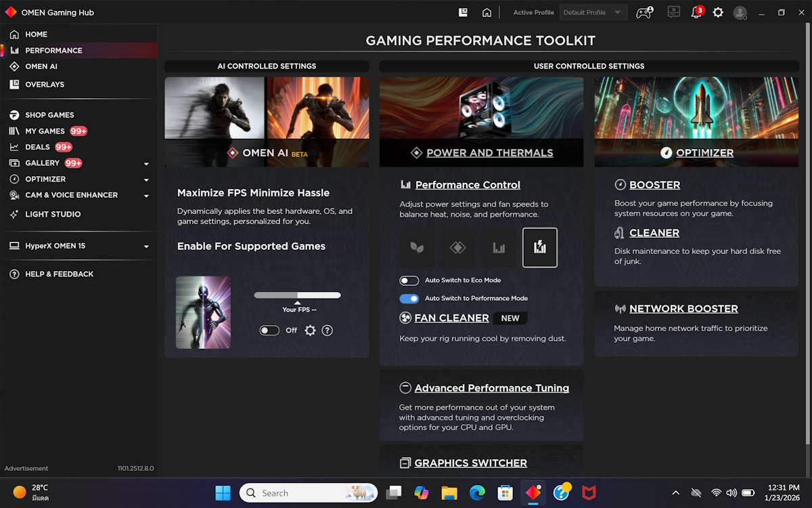Open Advanced Performance Tuning link

click(491, 388)
